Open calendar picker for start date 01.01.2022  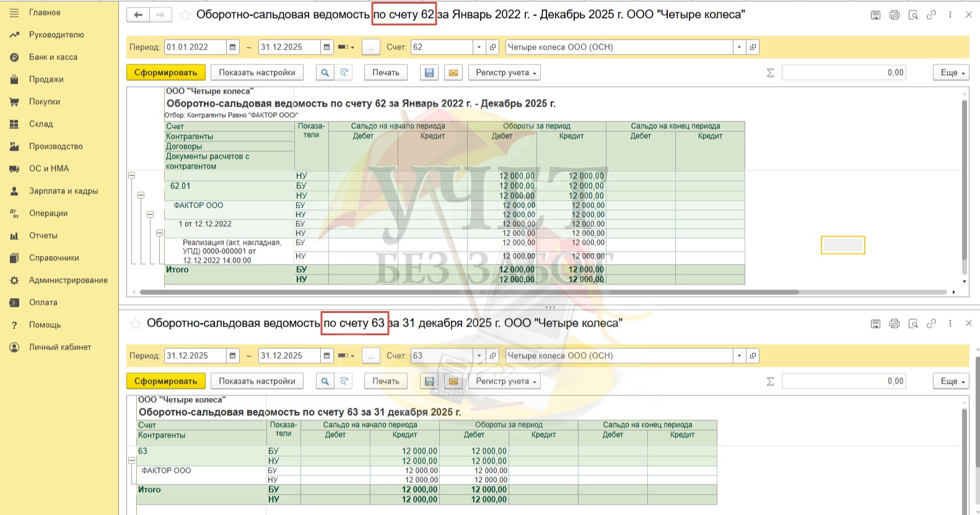click(x=233, y=47)
